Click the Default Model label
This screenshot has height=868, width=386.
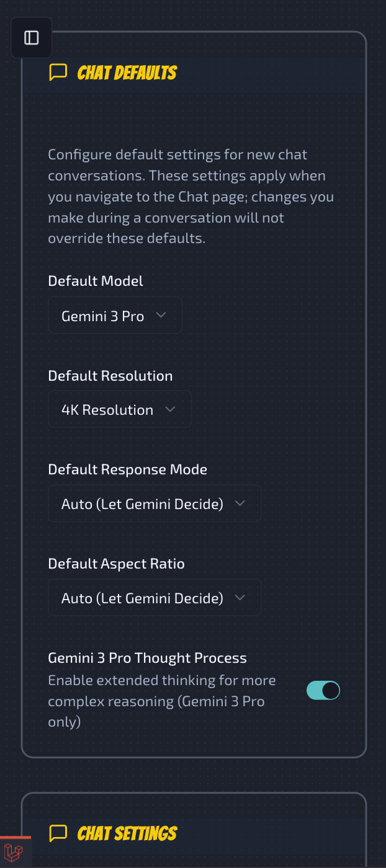tap(96, 281)
